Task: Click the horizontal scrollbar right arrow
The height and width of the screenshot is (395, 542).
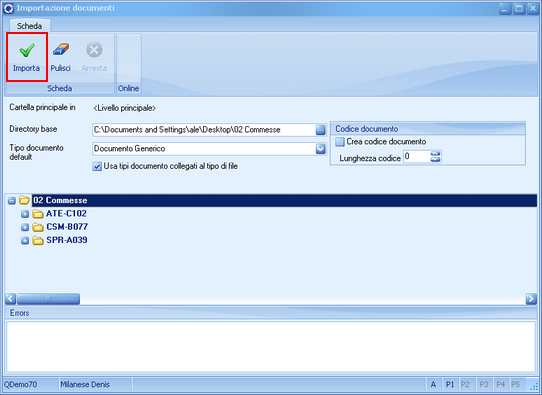Action: click(531, 299)
